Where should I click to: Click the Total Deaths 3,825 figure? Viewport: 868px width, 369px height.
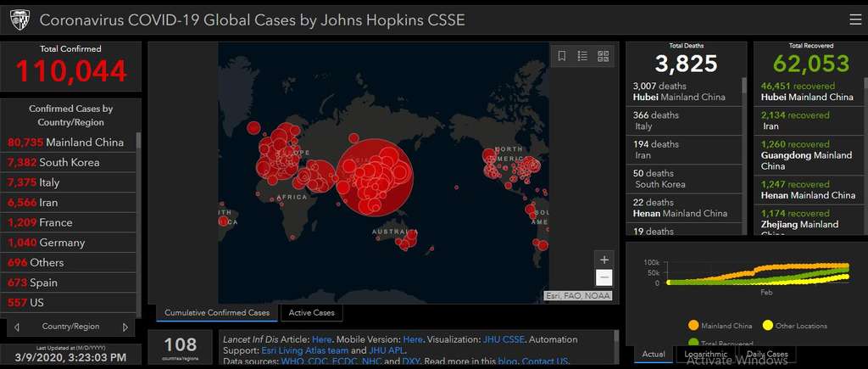(x=686, y=64)
